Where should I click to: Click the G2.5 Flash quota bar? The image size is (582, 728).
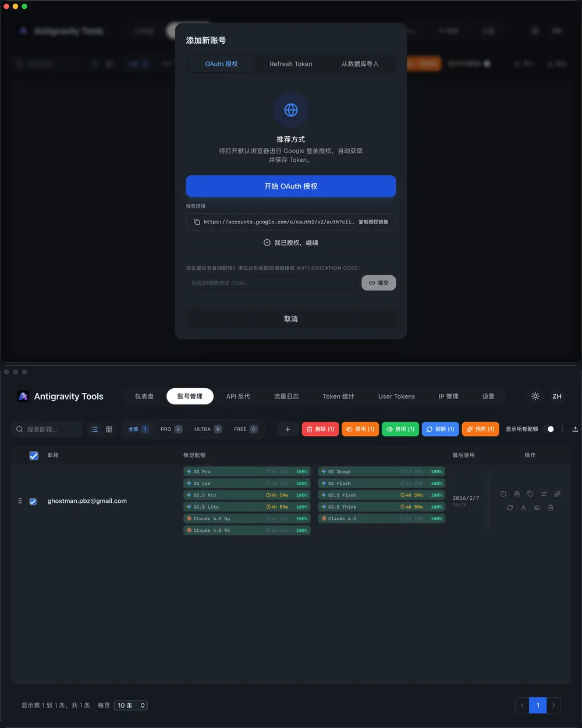382,495
